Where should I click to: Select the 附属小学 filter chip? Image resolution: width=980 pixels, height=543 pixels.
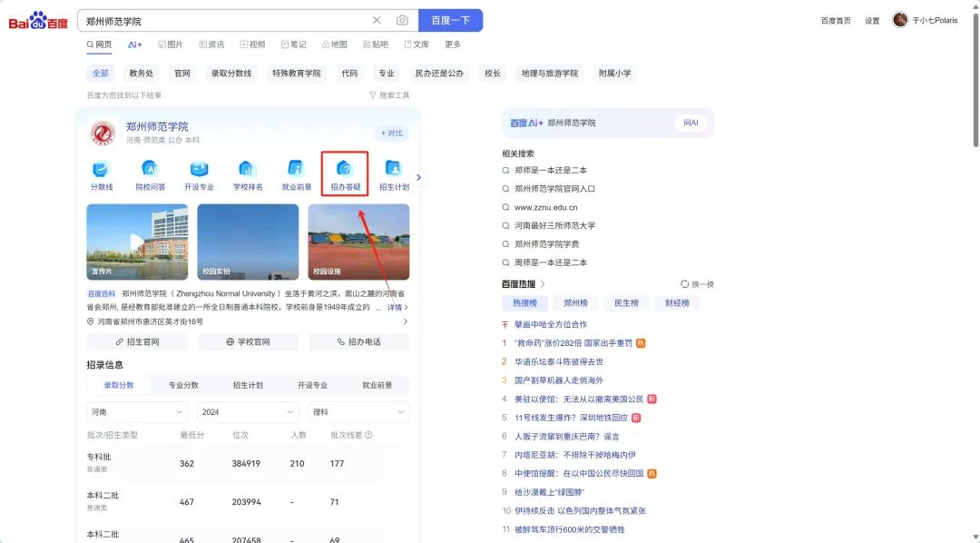tap(615, 74)
